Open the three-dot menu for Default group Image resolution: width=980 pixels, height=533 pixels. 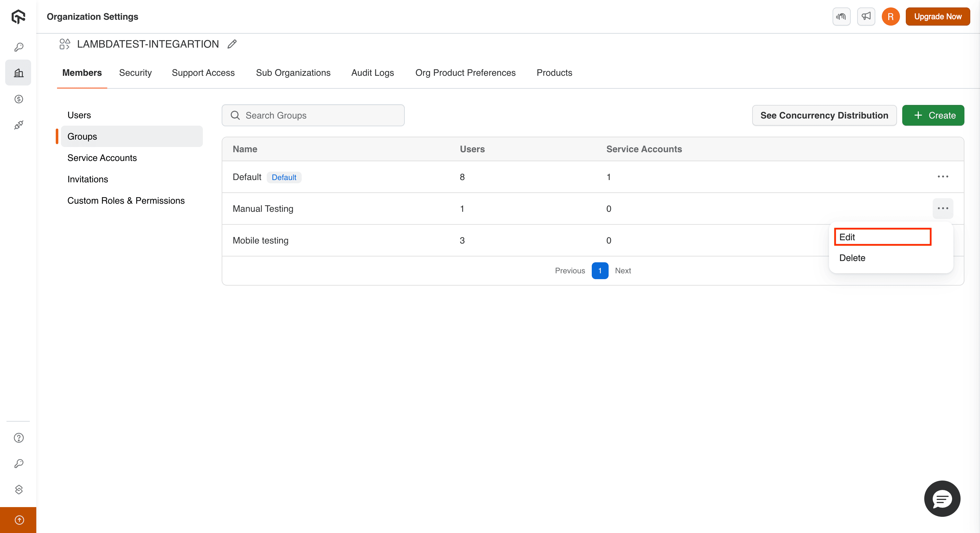[x=943, y=176]
